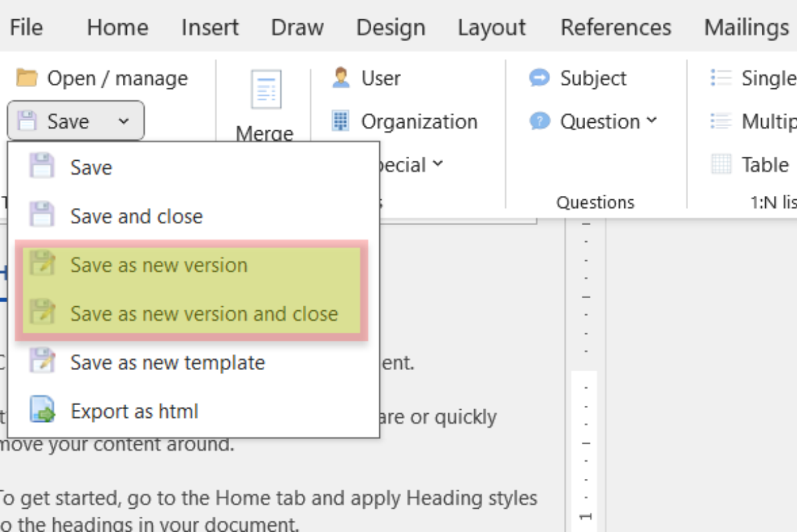Expand the Save dropdown button

point(124,121)
